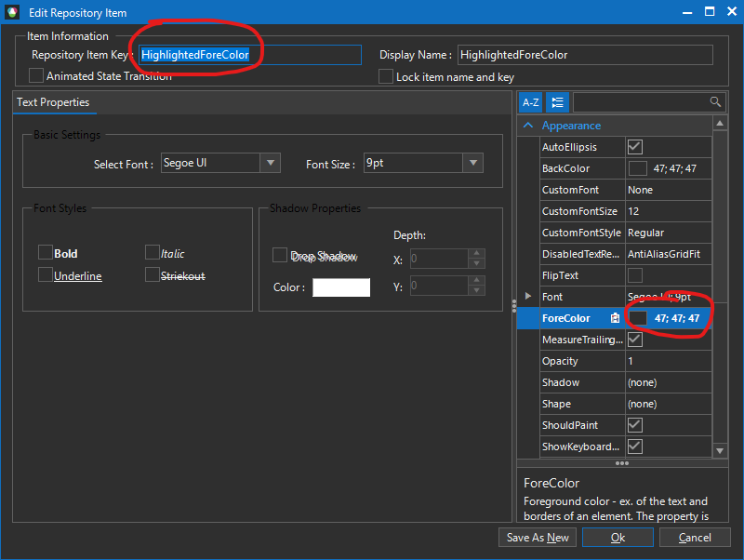The height and width of the screenshot is (560, 744).
Task: Click the clipboard icon beside ForeColor
Action: coord(615,318)
